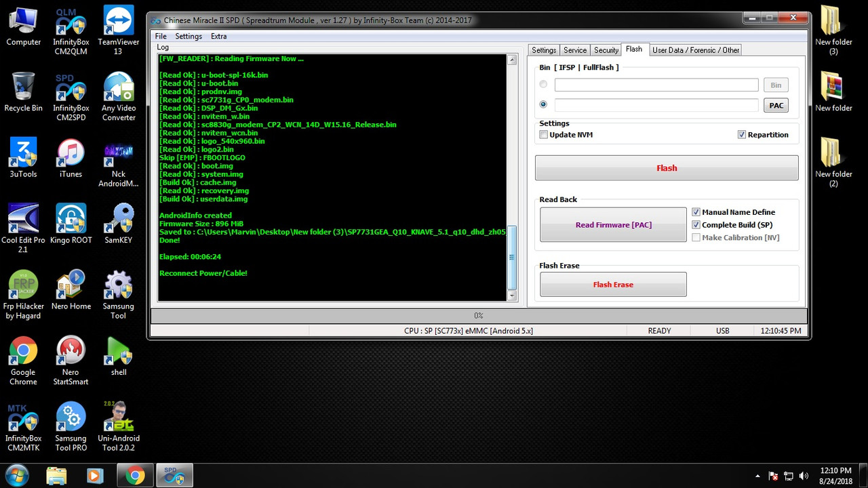Launch Nero Home shortcut
Viewport: 868px width, 488px height.
click(71, 291)
